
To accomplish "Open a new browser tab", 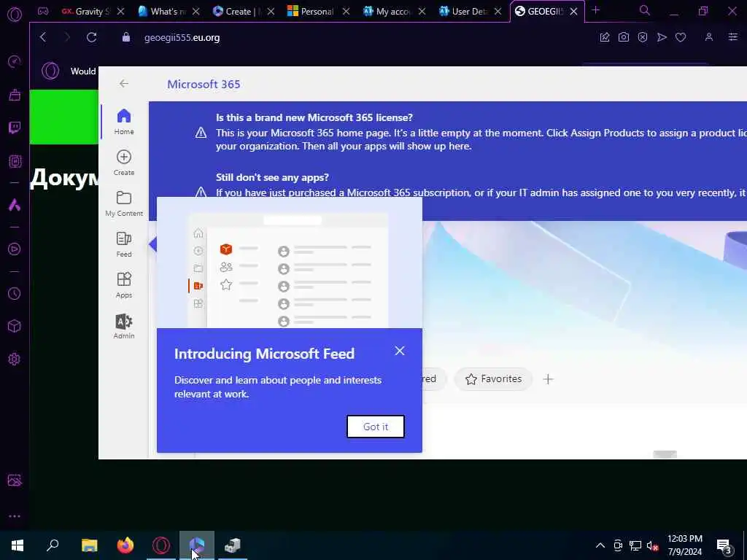I will click(596, 10).
